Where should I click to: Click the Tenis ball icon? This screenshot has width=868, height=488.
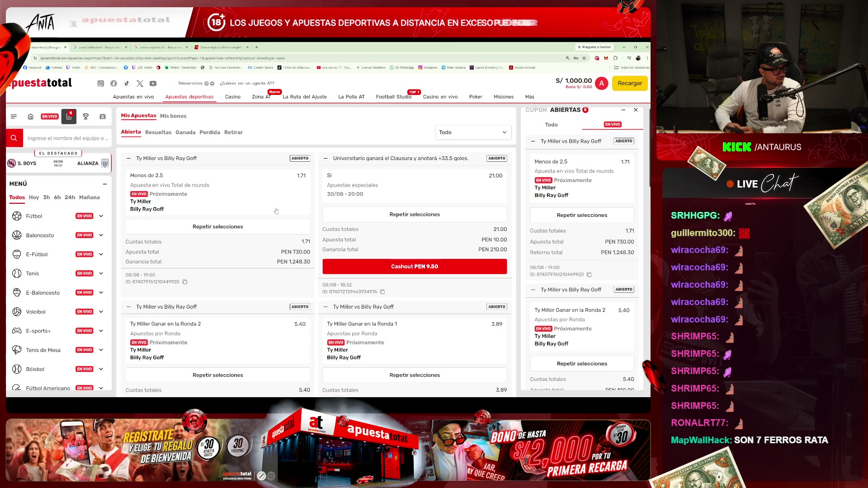point(17,273)
